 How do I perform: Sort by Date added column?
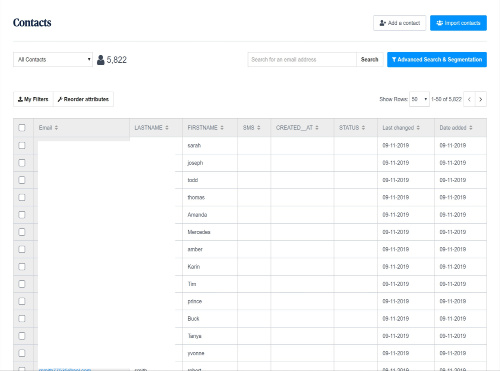pyautogui.click(x=456, y=128)
